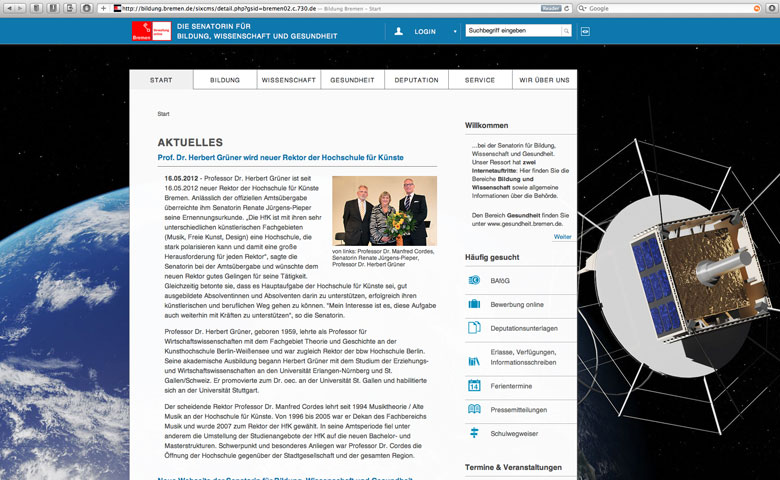Click the briefcase icon for Bewerbung online

(474, 304)
